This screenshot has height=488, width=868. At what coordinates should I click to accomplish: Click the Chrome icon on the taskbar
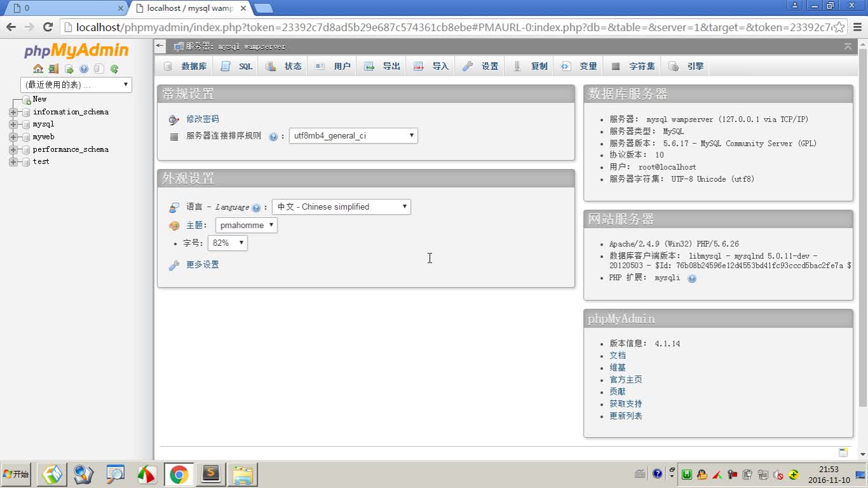(179, 475)
